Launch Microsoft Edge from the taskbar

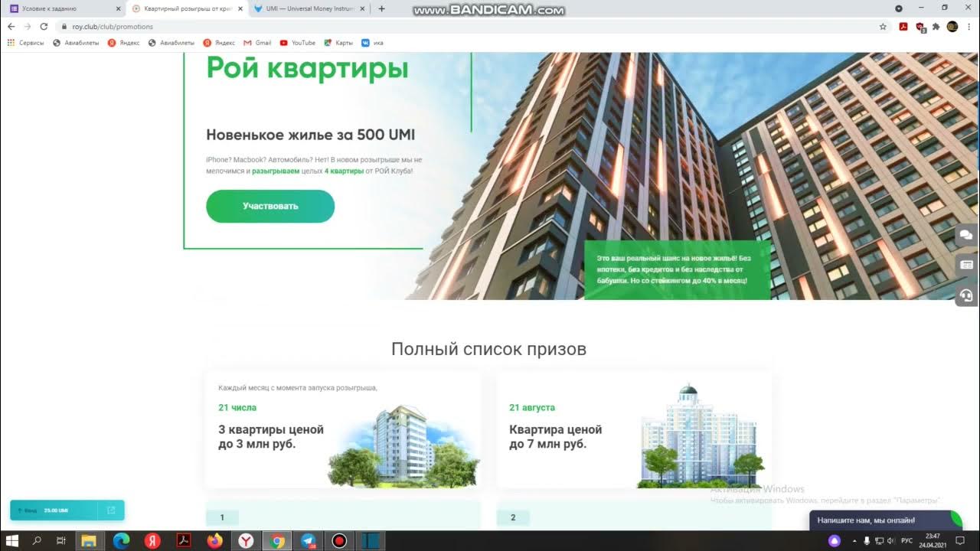(121, 540)
